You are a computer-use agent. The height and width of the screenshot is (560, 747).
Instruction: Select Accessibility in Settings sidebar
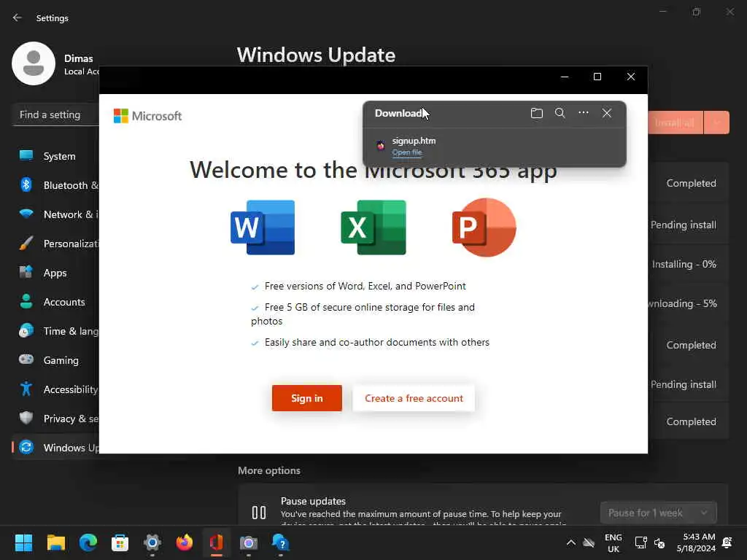click(x=55, y=389)
